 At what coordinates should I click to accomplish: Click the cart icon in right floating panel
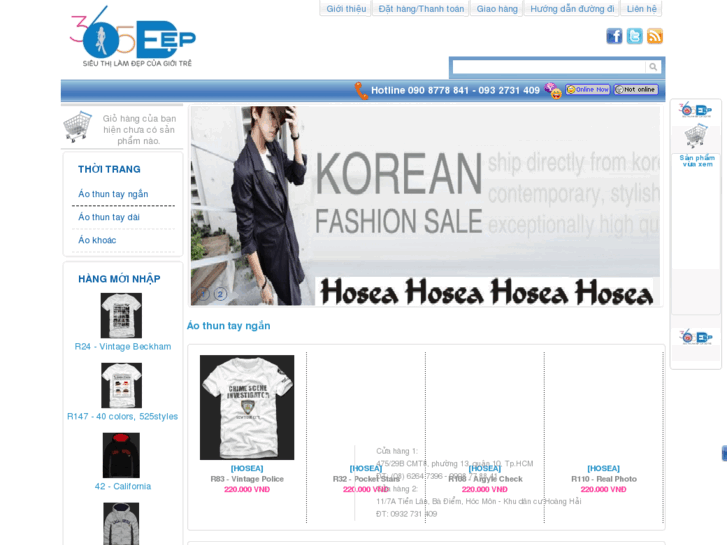[695, 136]
